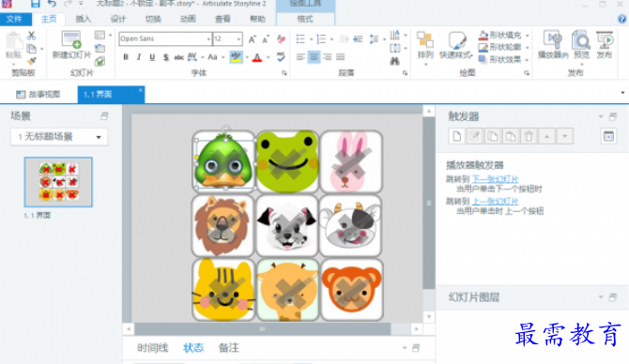Screen dimensions: 629x364
Task: Click Publish (发布) button
Action: click(x=605, y=45)
